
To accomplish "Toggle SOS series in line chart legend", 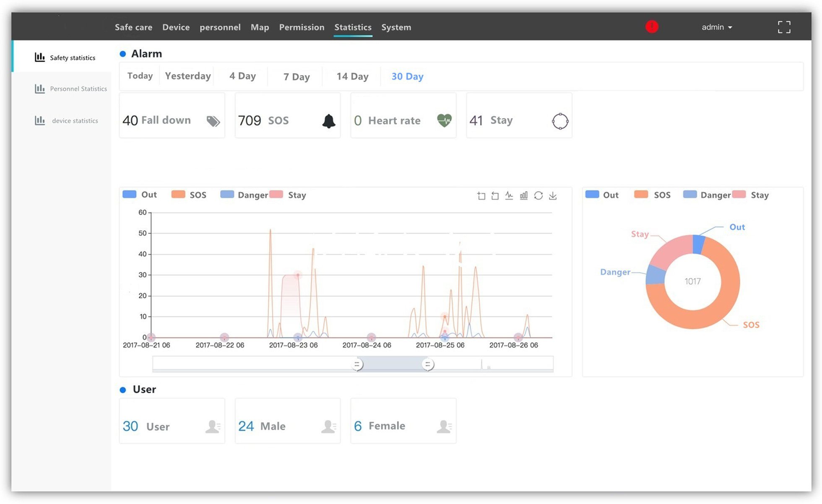I will (189, 195).
